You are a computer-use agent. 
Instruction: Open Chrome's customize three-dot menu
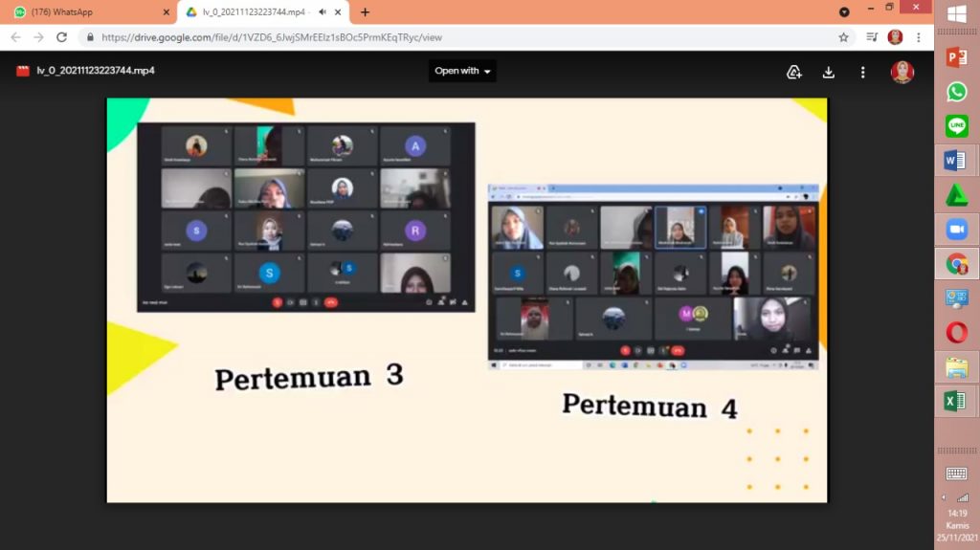[918, 37]
